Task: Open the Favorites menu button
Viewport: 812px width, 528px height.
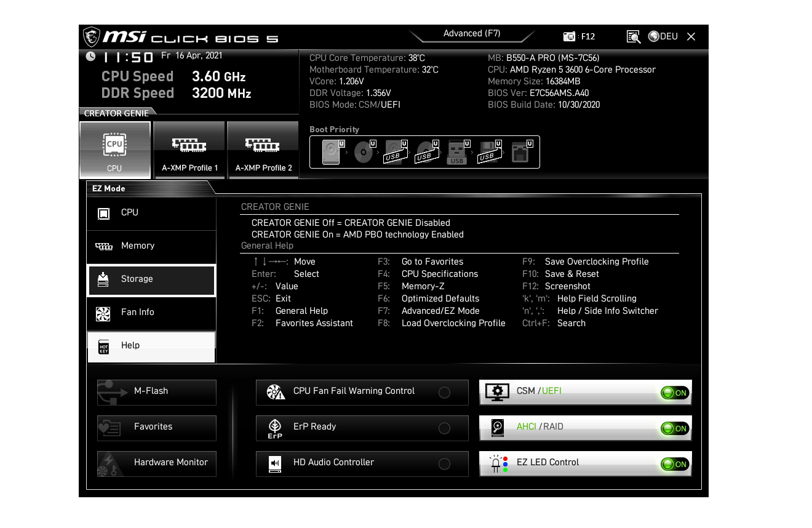Action: click(157, 428)
